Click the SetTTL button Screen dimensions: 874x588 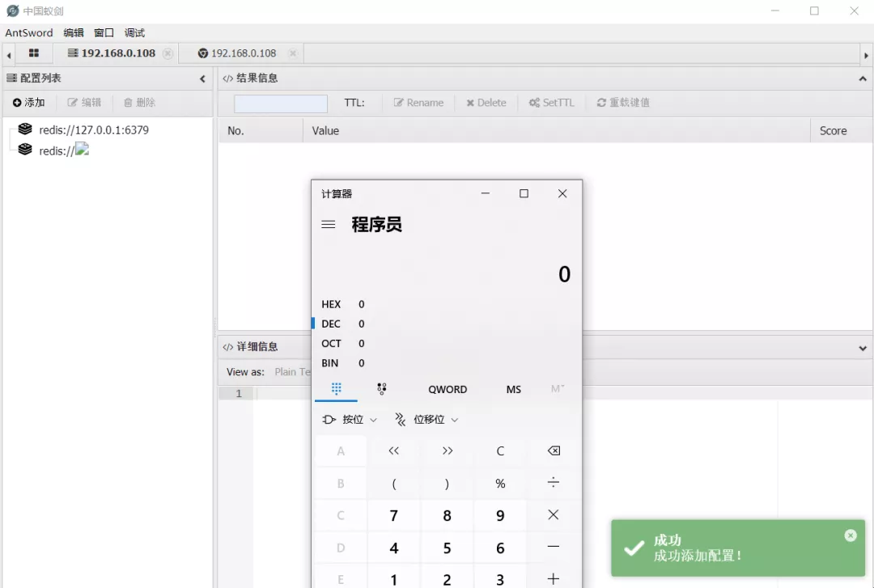click(551, 103)
